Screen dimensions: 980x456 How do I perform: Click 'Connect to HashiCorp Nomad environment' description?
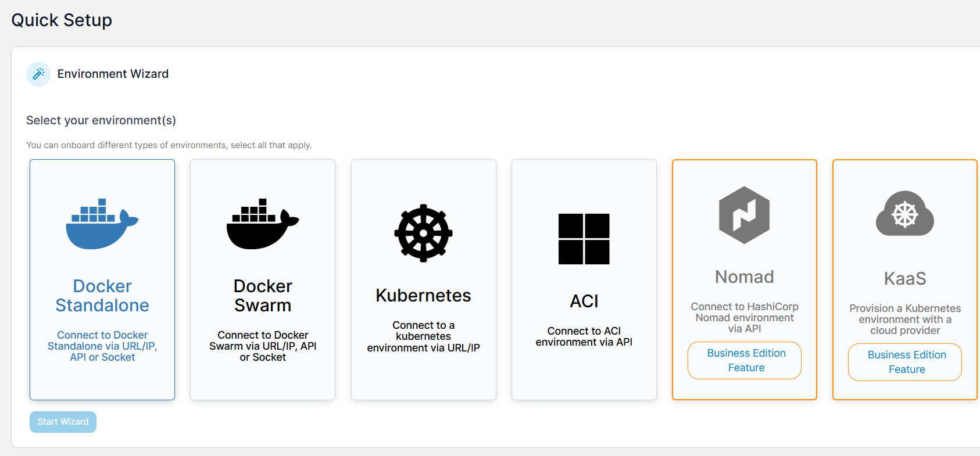point(745,318)
